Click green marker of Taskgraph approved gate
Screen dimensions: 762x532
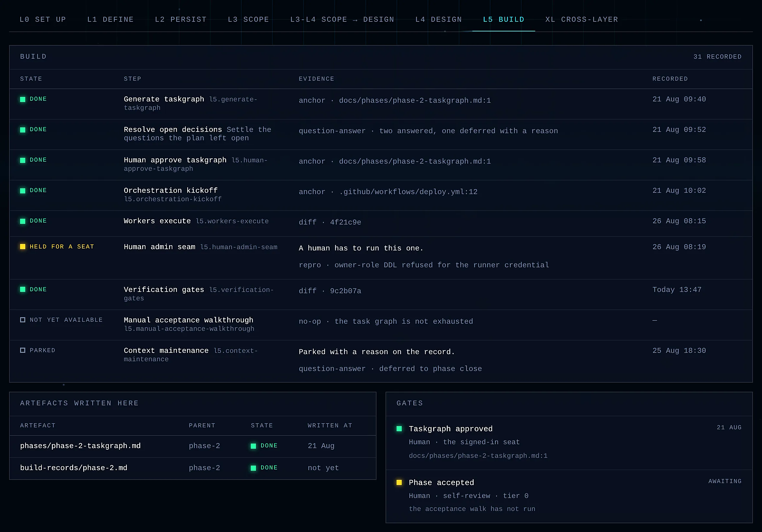399,429
